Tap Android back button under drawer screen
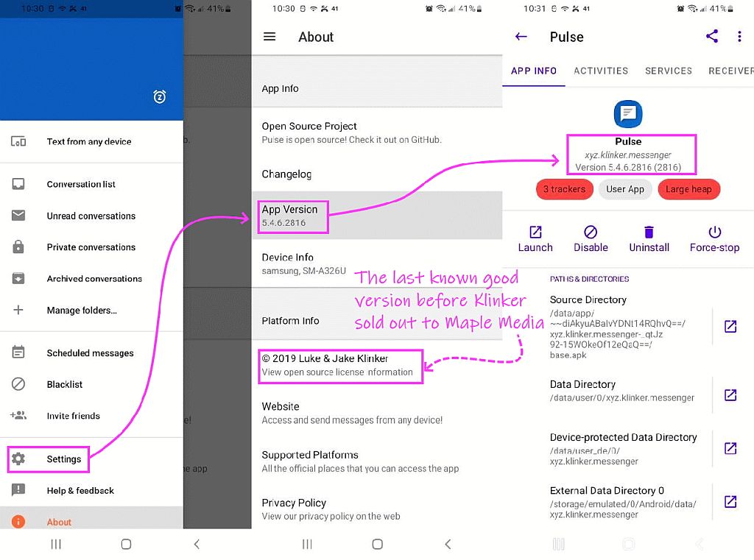 197,544
